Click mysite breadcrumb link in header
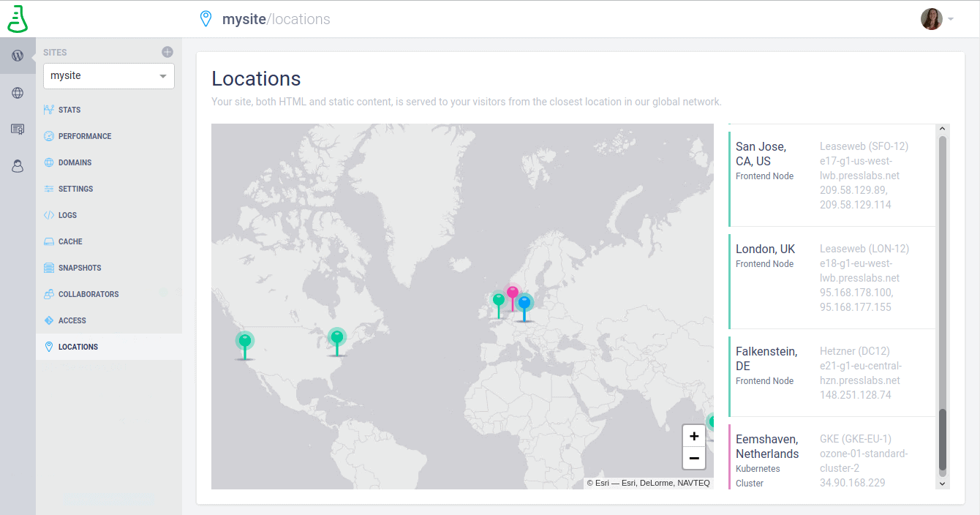This screenshot has width=980, height=515. (x=244, y=19)
